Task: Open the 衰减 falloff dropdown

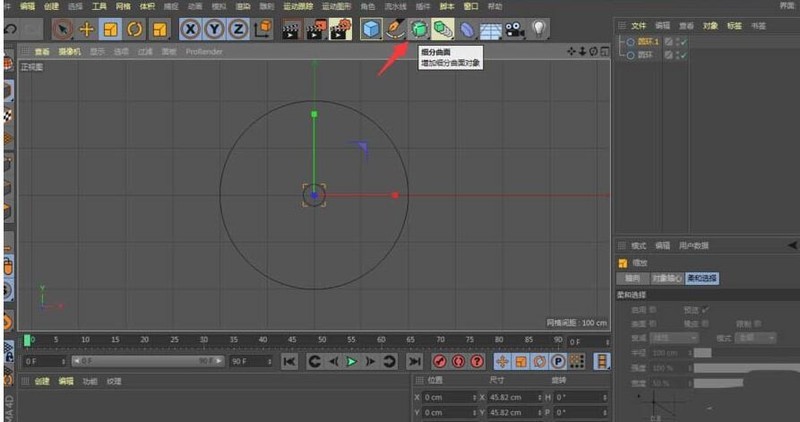Action: pyautogui.click(x=673, y=338)
